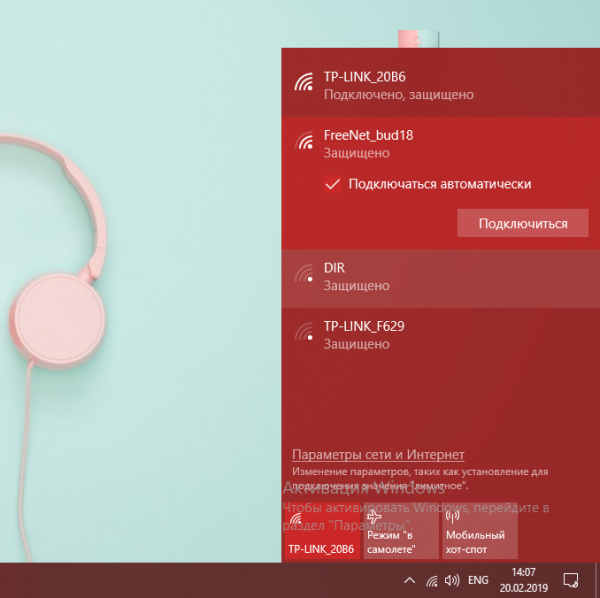Open the network icon in system tray
This screenshot has width=600, height=598.
[x=432, y=580]
